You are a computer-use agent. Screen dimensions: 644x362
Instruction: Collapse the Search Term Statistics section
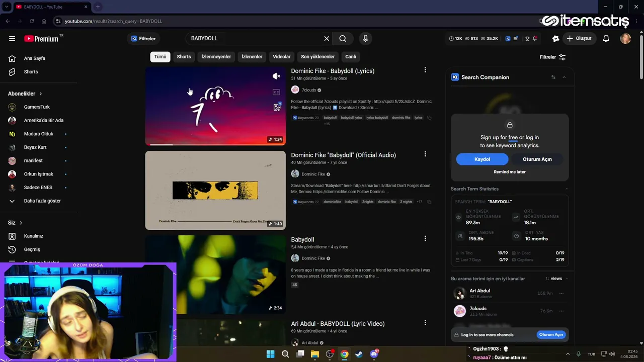567,189
